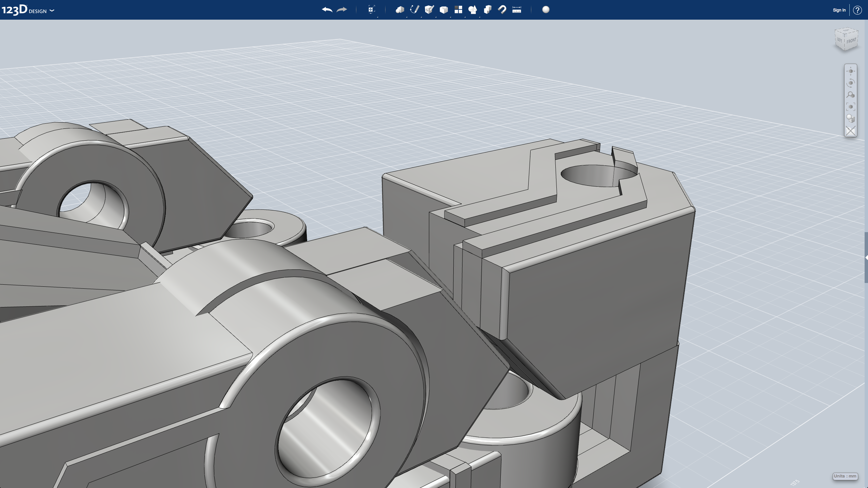This screenshot has width=868, height=488.
Task: Click the Sign In link
Action: (x=839, y=10)
